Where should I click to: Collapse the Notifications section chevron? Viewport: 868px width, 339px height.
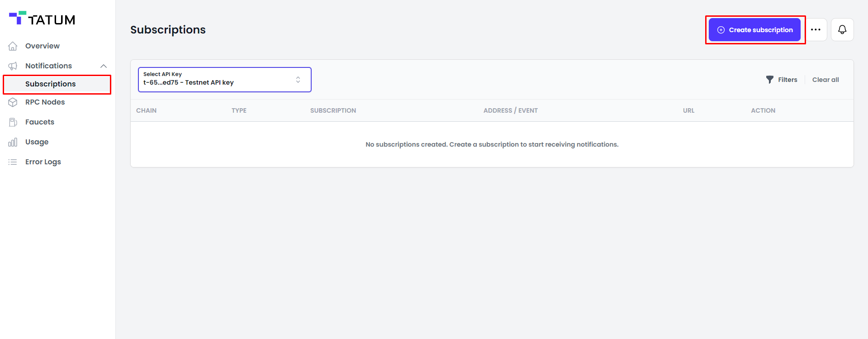click(x=104, y=66)
